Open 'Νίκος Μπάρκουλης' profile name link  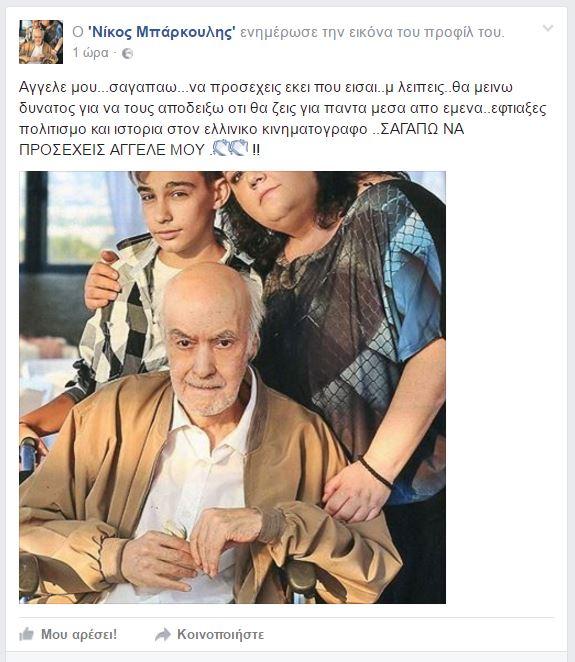click(x=161, y=32)
